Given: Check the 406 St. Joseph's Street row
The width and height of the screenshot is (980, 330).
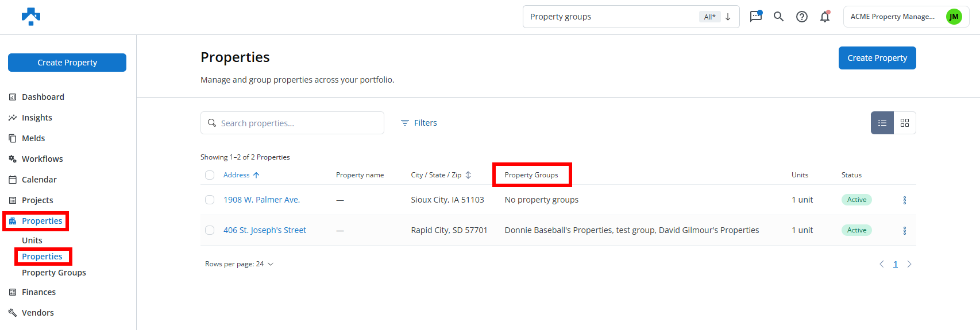Looking at the screenshot, I should point(210,230).
